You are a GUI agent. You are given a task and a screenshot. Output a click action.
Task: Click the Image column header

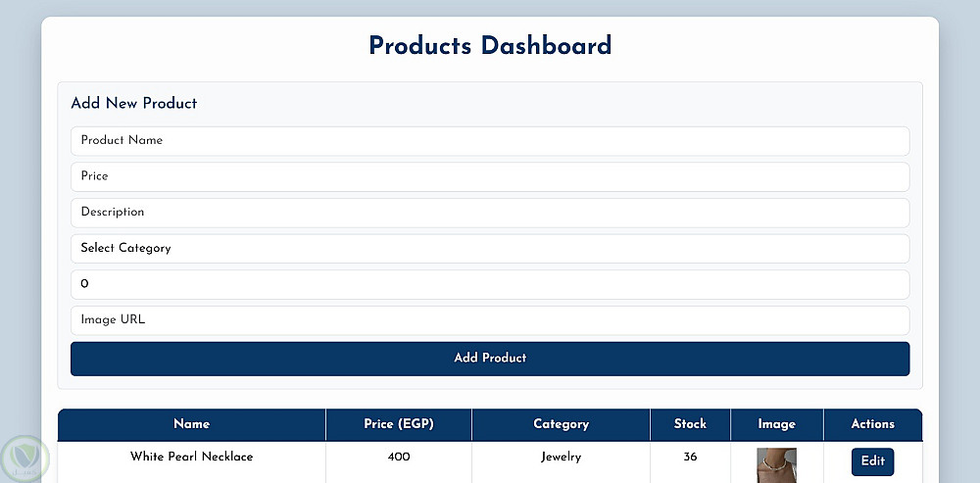point(776,424)
